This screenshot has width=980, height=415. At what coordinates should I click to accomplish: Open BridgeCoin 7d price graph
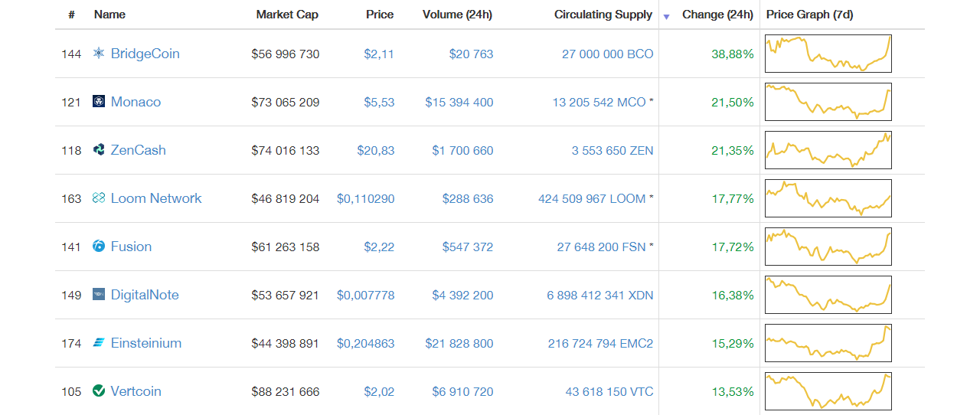tap(828, 54)
